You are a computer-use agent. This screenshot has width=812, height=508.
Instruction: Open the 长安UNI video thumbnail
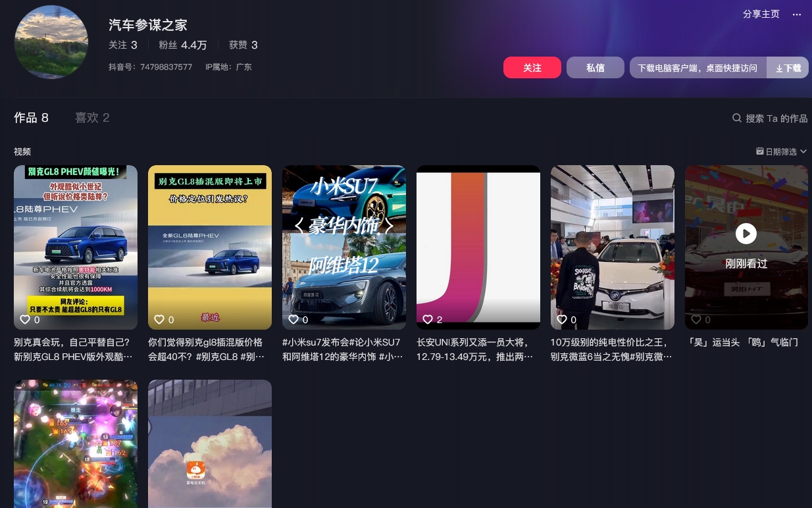[x=478, y=247]
